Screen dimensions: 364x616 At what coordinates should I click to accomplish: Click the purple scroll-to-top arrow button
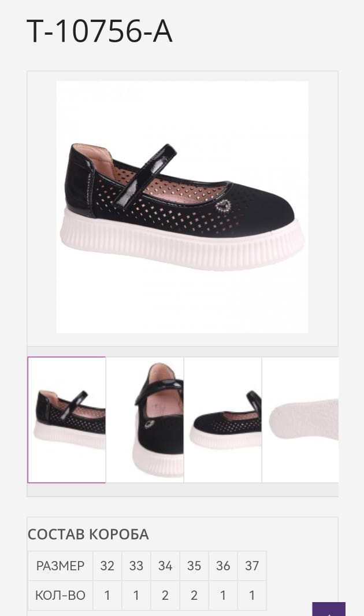329,609
